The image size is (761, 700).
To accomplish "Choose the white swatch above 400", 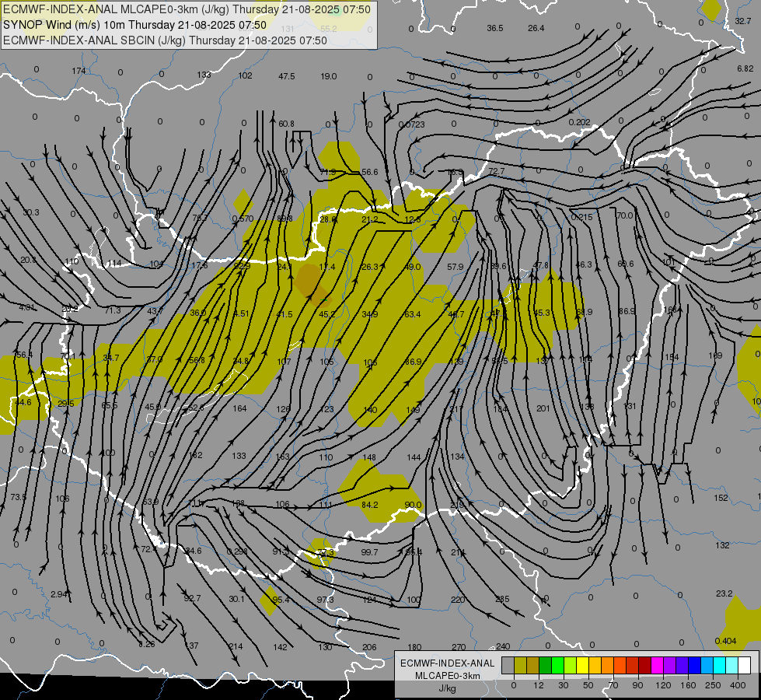I will [x=744, y=665].
